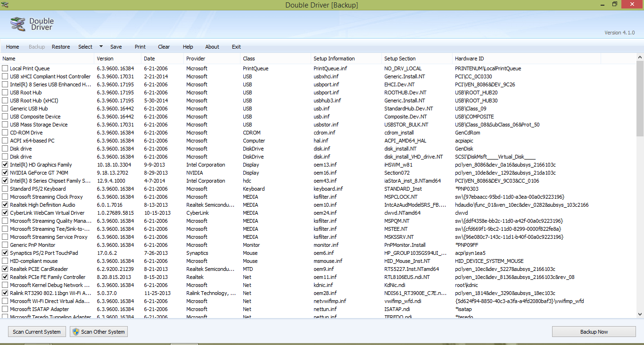The width and height of the screenshot is (644, 345).
Task: Sort by Setup Information column header
Action: click(347, 59)
